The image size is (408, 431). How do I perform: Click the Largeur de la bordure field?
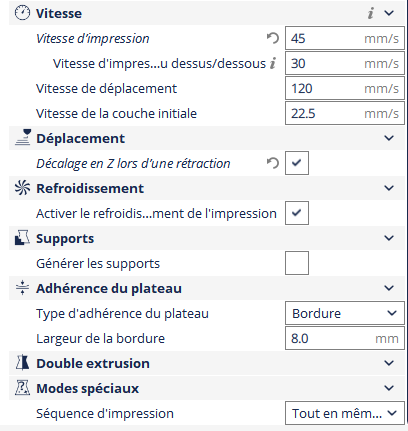click(x=345, y=338)
